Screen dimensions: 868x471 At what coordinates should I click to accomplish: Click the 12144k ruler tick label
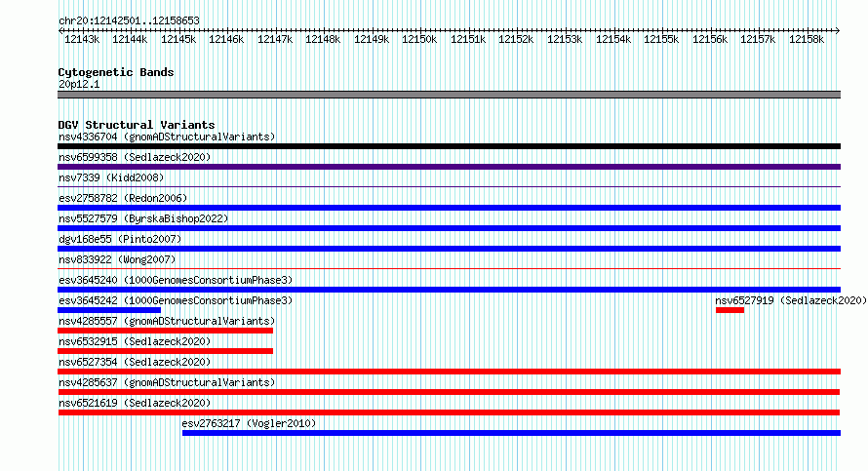click(130, 39)
